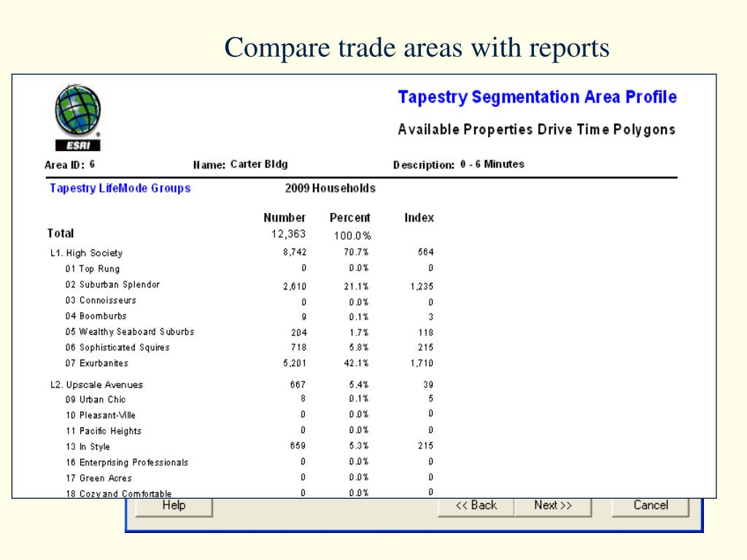Click the Index column header
The height and width of the screenshot is (560, 747).
(419, 217)
